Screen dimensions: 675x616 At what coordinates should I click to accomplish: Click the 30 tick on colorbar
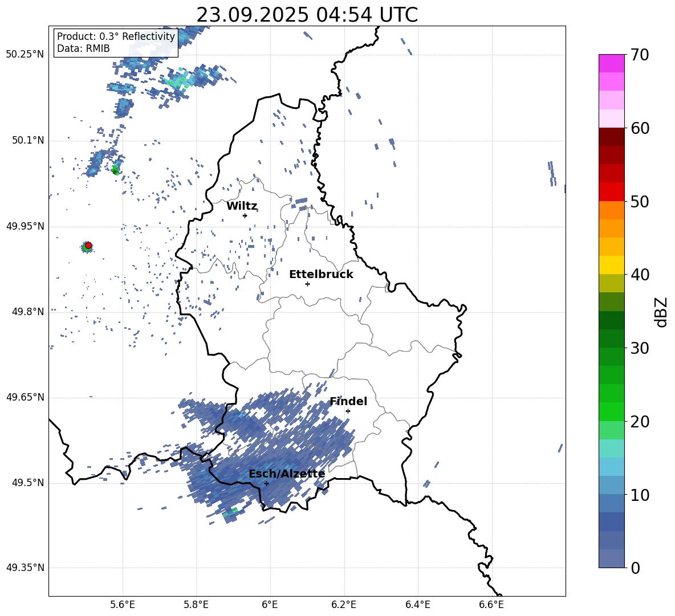(x=640, y=348)
